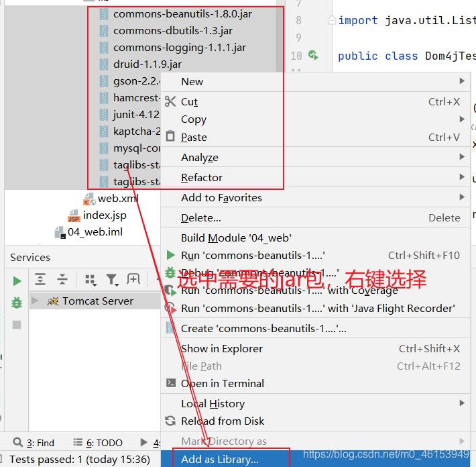Expand the Local History submenu arrow

point(462,403)
